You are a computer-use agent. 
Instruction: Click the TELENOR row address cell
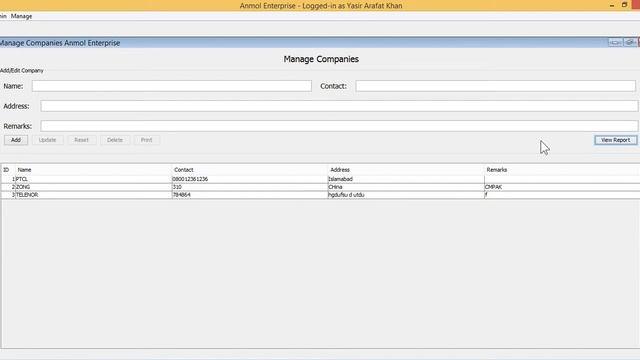click(x=406, y=195)
